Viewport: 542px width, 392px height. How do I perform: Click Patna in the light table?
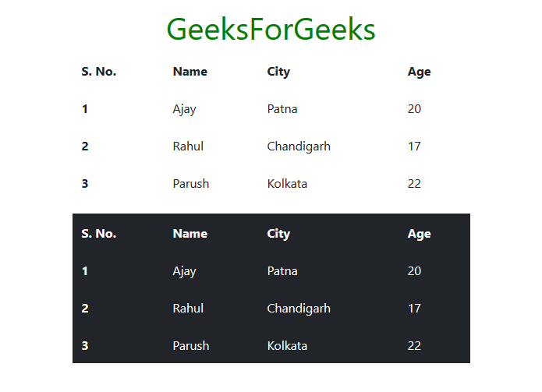point(282,109)
